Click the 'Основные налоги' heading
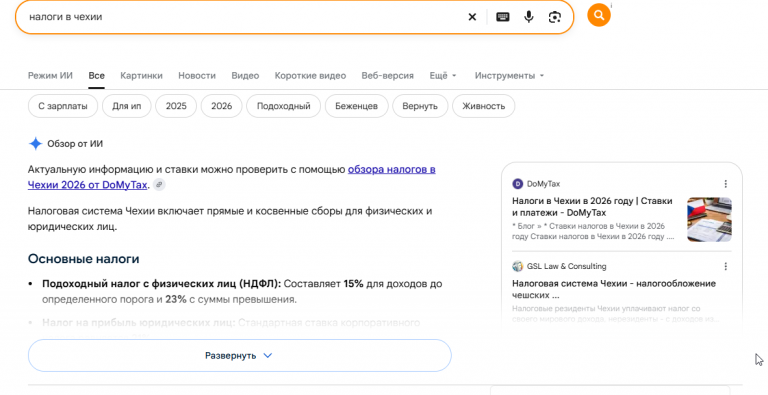The image size is (768, 395). (x=83, y=259)
